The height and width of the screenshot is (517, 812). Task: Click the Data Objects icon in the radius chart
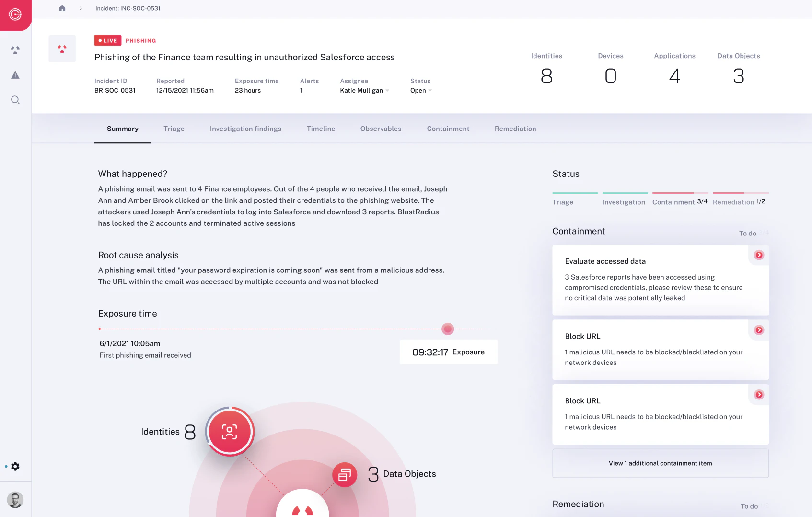pos(344,474)
